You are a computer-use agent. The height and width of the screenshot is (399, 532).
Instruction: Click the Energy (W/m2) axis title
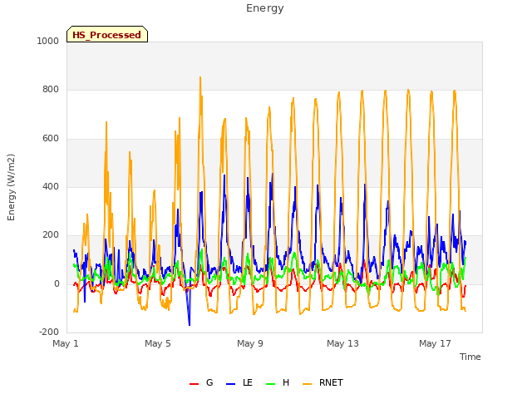point(11,187)
